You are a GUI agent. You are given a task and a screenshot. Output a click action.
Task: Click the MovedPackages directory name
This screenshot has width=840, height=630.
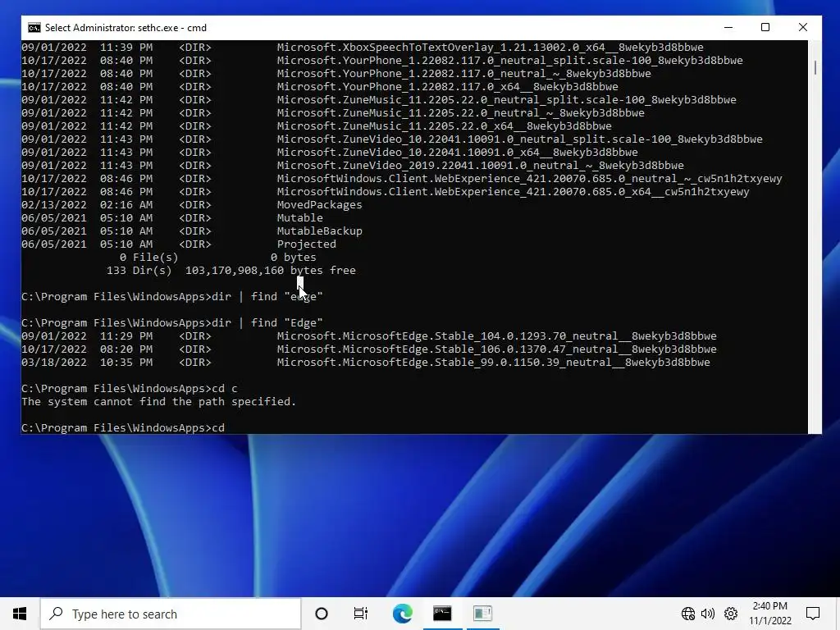coord(319,204)
